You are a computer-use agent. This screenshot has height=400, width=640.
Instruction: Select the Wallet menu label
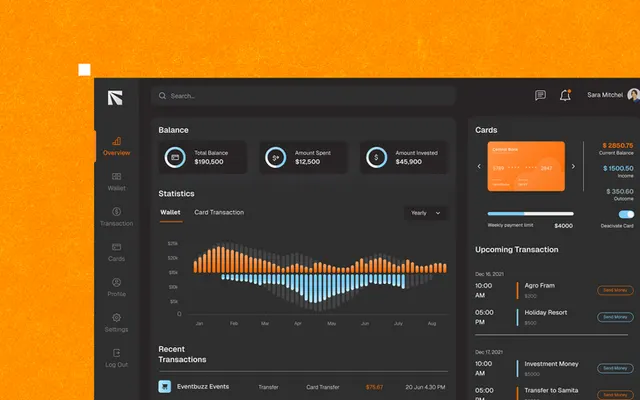(x=116, y=188)
